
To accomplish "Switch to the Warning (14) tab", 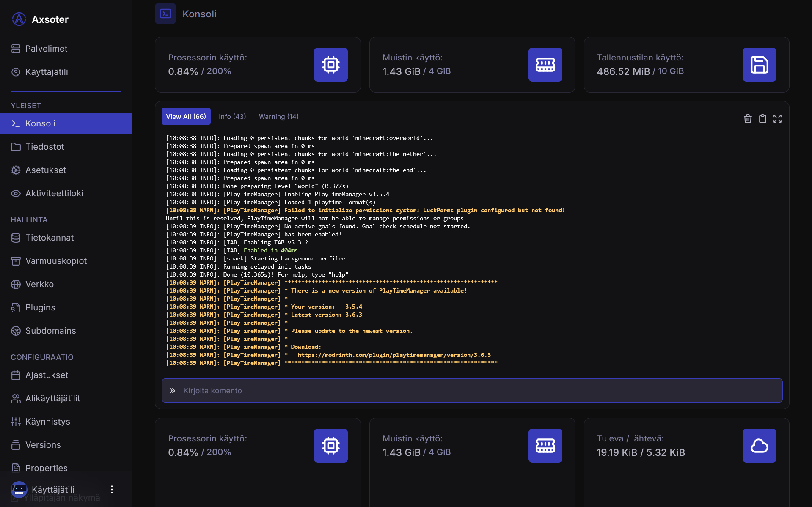I will pyautogui.click(x=278, y=117).
